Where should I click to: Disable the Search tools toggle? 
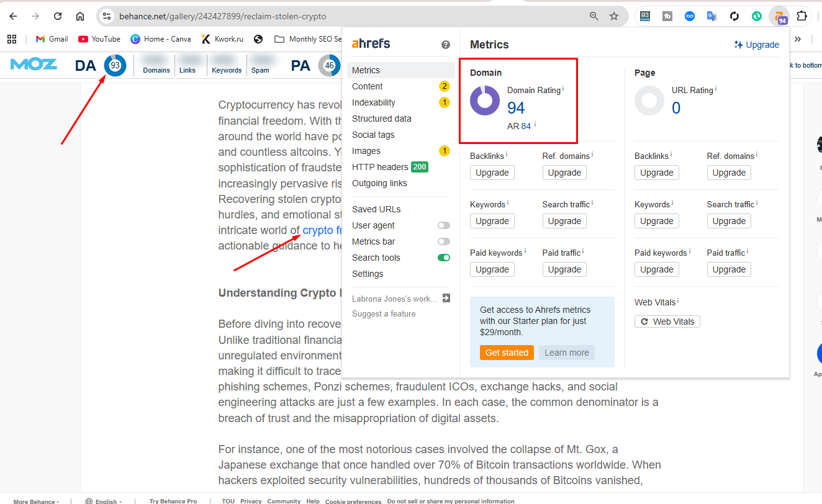pyautogui.click(x=443, y=257)
